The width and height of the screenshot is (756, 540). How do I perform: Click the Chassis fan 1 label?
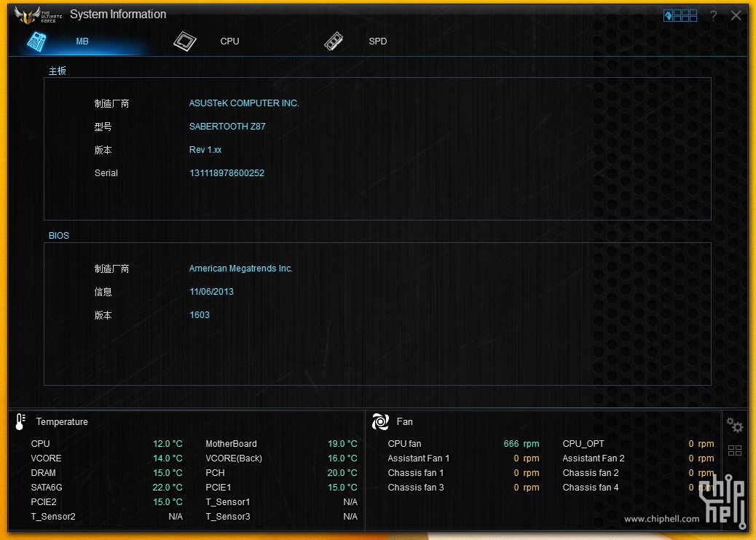pyautogui.click(x=416, y=472)
